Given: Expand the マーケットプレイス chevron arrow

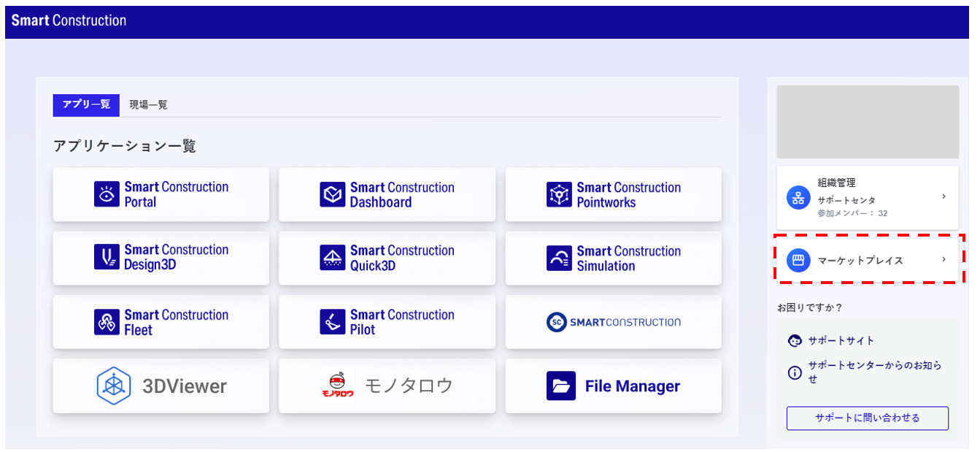Looking at the screenshot, I should click(944, 259).
